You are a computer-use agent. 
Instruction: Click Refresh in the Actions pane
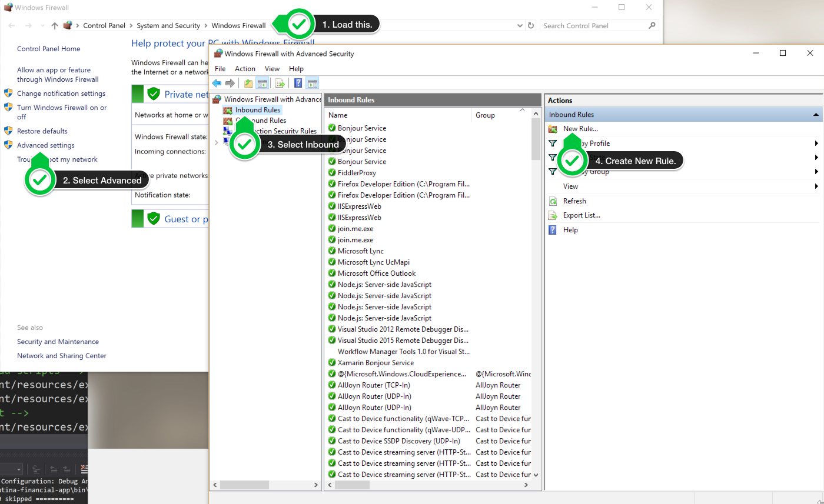tap(574, 201)
